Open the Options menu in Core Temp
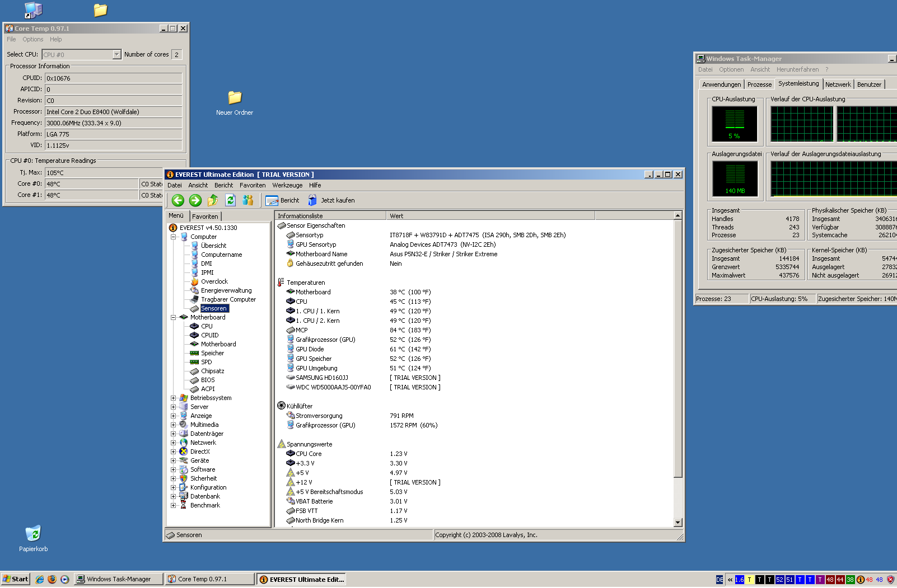897x588 pixels. 33,39
